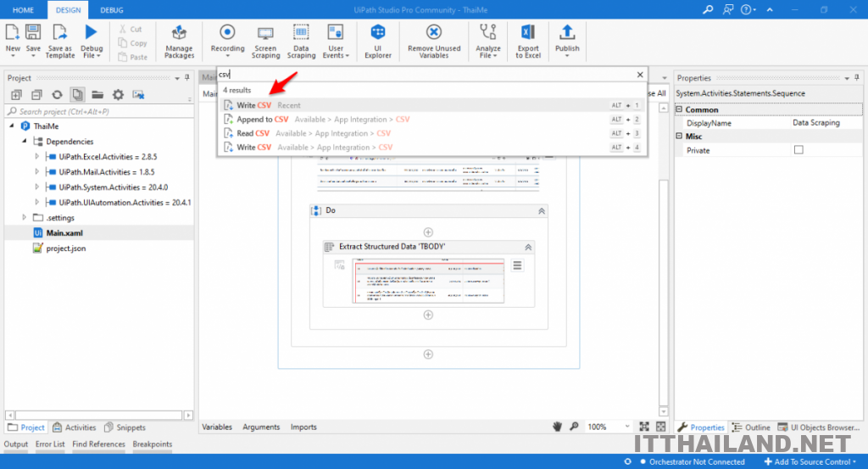Collapse the ribbon with up chevron
Image resolution: width=868 pixels, height=469 pixels.
pyautogui.click(x=770, y=9)
